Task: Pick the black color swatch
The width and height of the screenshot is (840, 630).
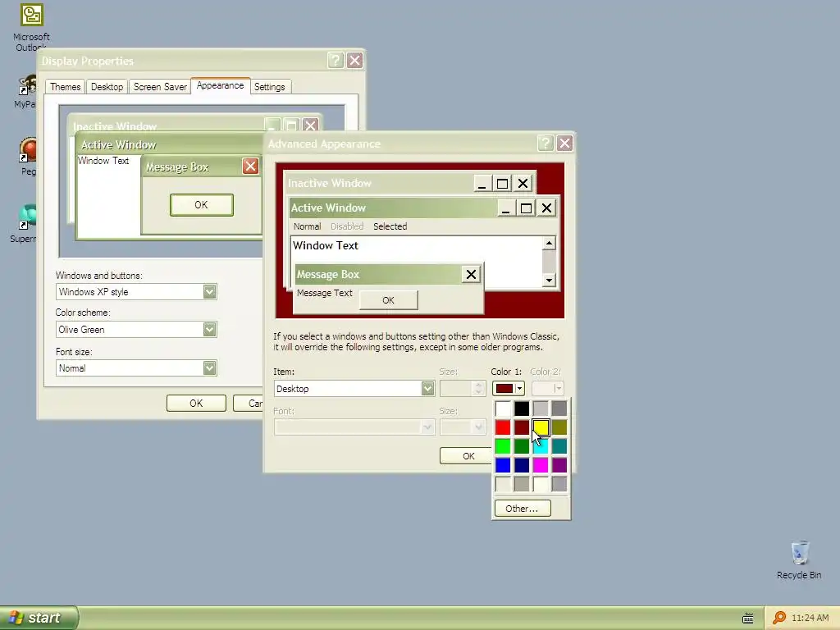Action: [x=522, y=409]
